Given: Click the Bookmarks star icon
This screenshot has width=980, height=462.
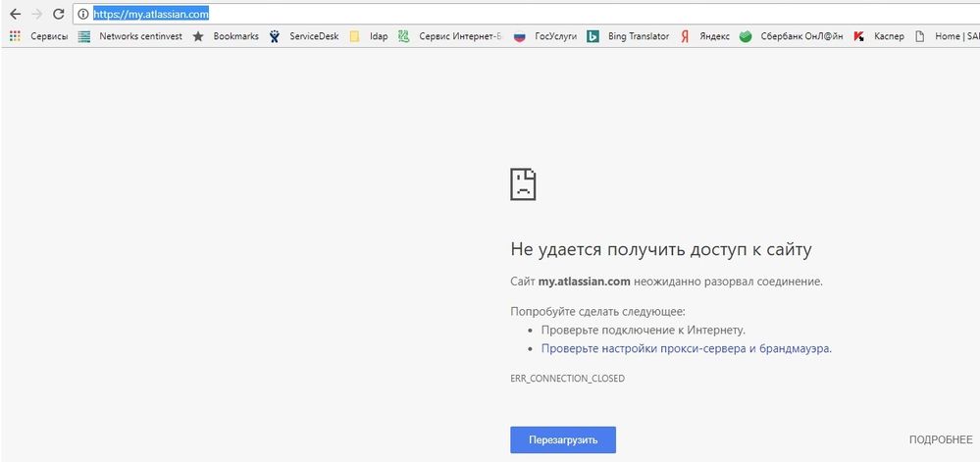Looking at the screenshot, I should coord(198,36).
